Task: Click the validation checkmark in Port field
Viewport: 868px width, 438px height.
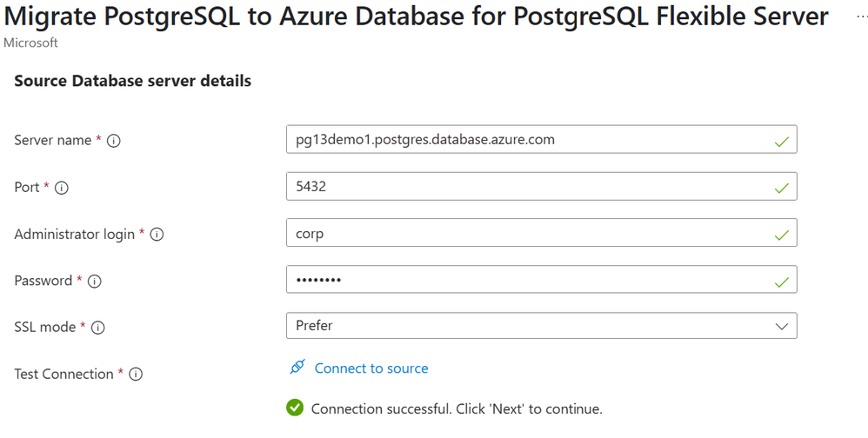Action: pos(782,188)
